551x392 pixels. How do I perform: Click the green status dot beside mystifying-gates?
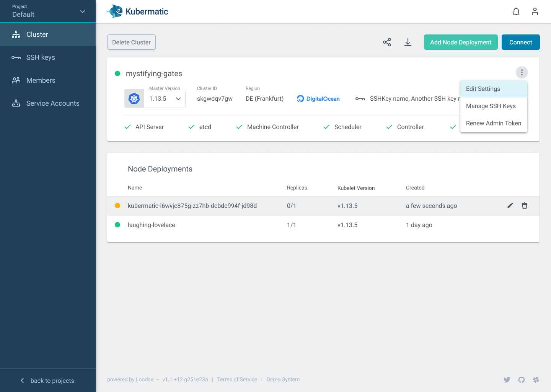click(117, 73)
